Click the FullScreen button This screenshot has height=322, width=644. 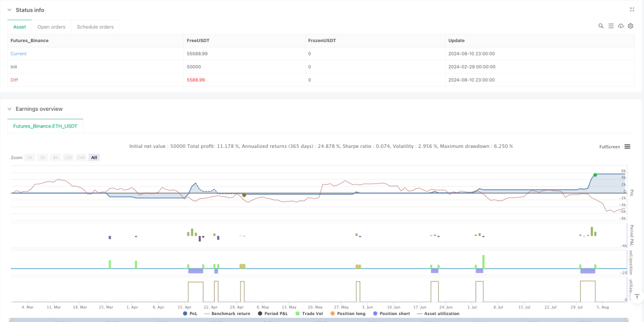coord(609,146)
